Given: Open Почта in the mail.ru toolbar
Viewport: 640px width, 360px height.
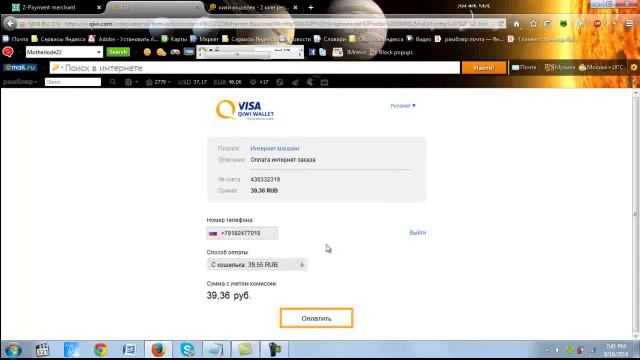Looking at the screenshot, I should pyautogui.click(x=524, y=67).
